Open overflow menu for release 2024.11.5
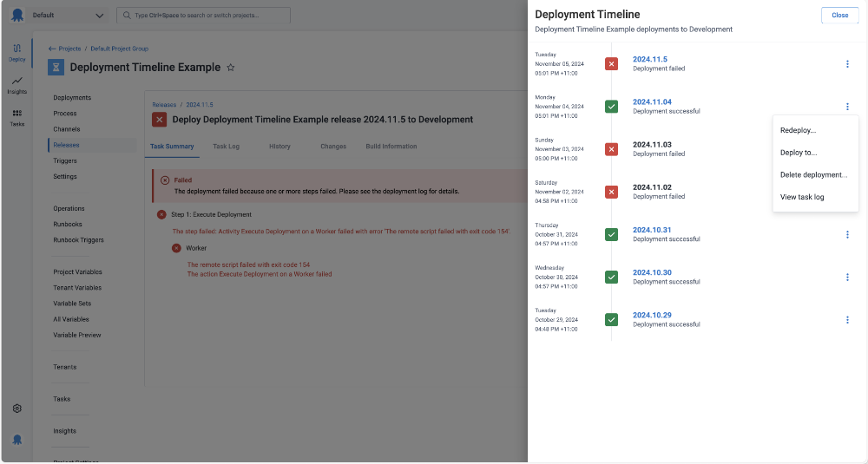Viewport: 868px width, 464px height. [847, 64]
